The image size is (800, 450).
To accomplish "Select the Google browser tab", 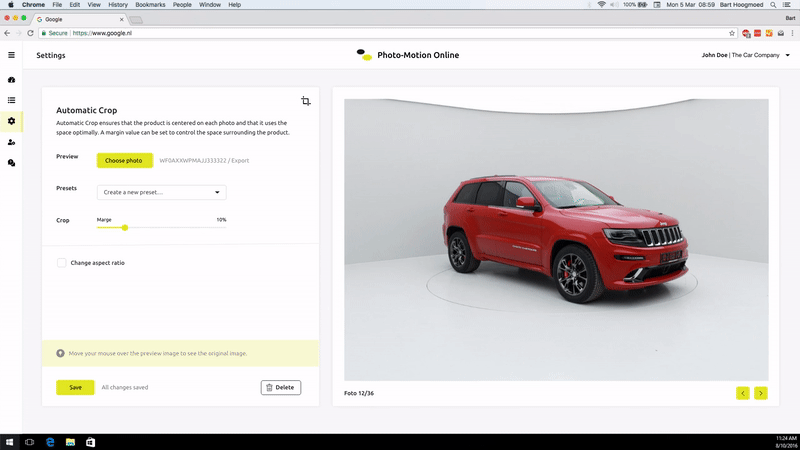I will click(79, 19).
